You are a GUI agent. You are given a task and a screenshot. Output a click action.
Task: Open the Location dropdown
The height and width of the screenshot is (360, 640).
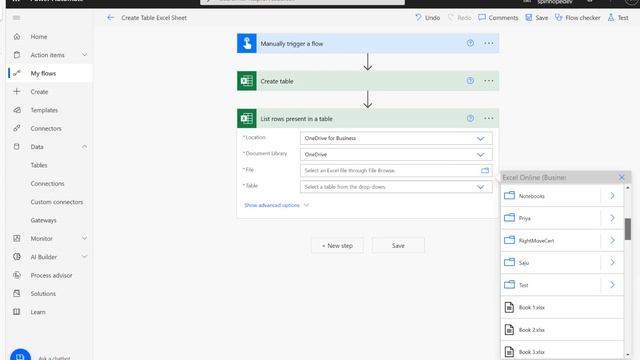click(396, 138)
